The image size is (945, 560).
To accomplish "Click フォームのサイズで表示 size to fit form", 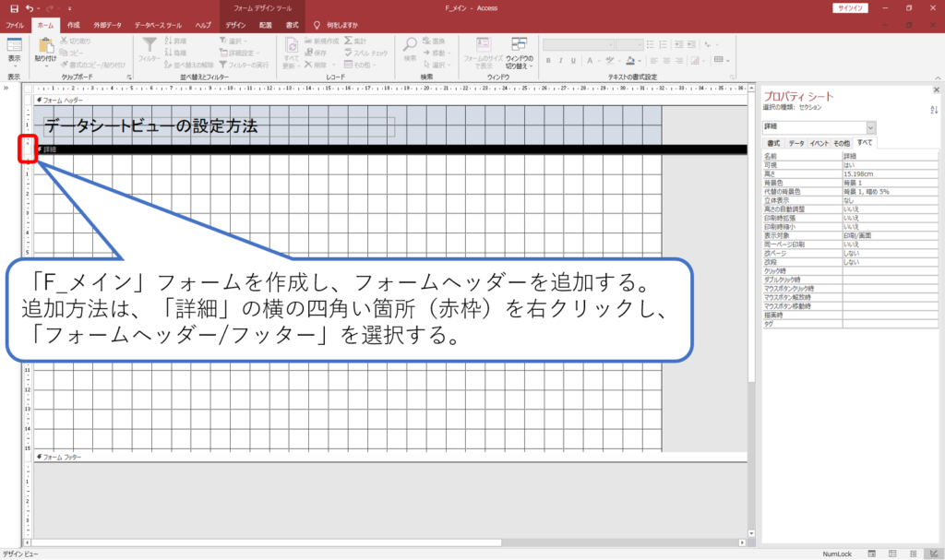I will (x=483, y=52).
